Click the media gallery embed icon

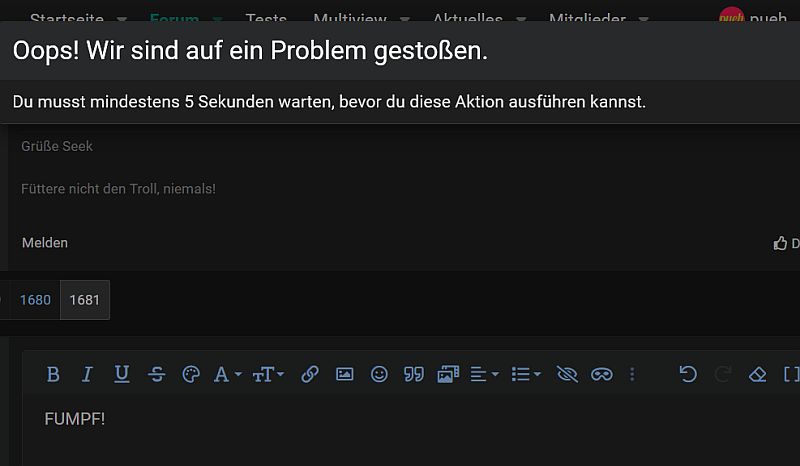pyautogui.click(x=447, y=374)
